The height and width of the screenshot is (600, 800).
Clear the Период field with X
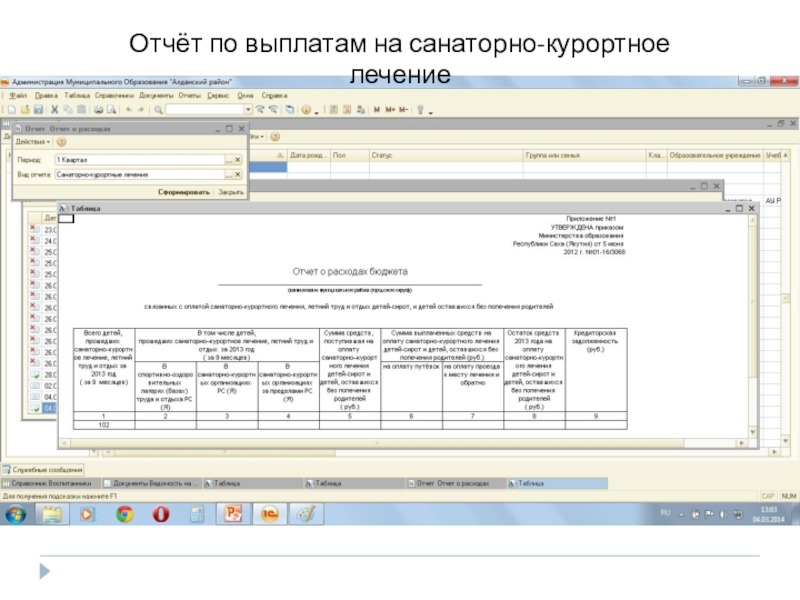point(237,160)
